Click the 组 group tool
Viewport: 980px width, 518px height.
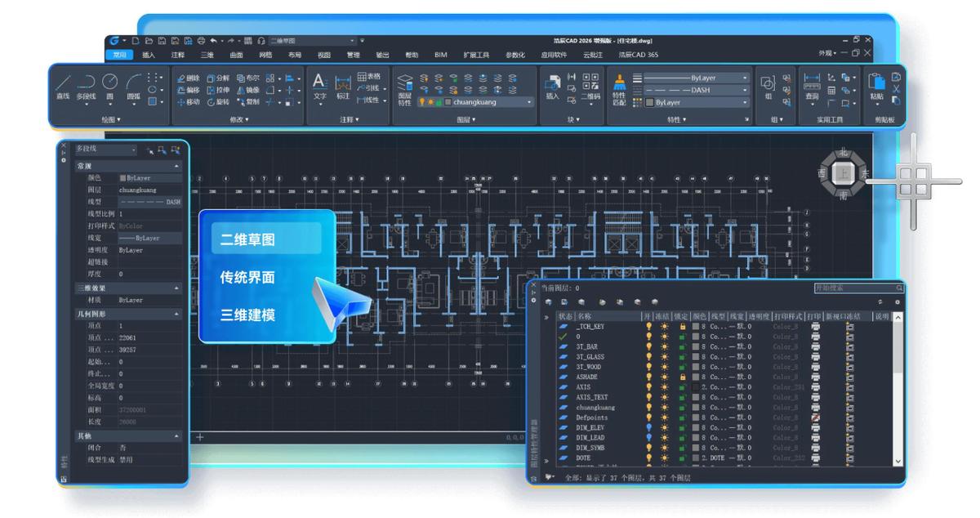point(768,87)
